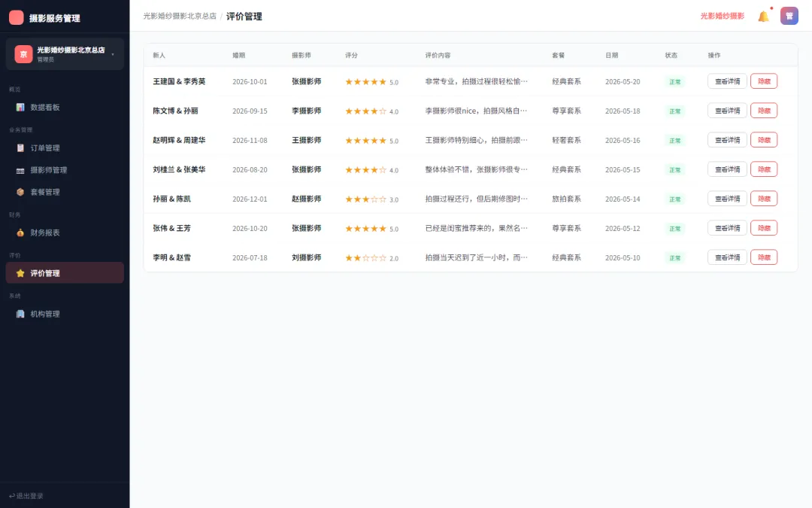Image resolution: width=812 pixels, height=508 pixels.
Task: Open the 数据看板 dashboard icon
Action: coord(20,108)
